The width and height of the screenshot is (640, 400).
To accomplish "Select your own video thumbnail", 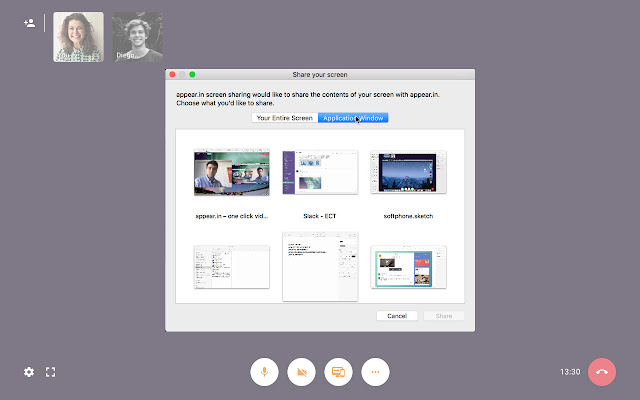I will coord(78,37).
